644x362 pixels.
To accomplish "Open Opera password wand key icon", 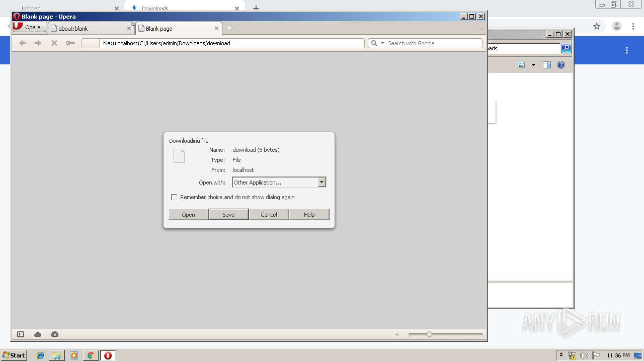I will pyautogui.click(x=70, y=43).
